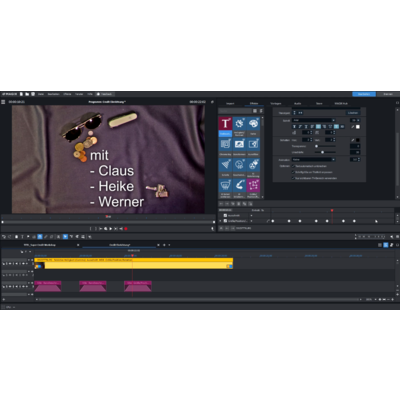Switch to the Audio tab
This screenshot has width=400, height=400.
coord(297,103)
